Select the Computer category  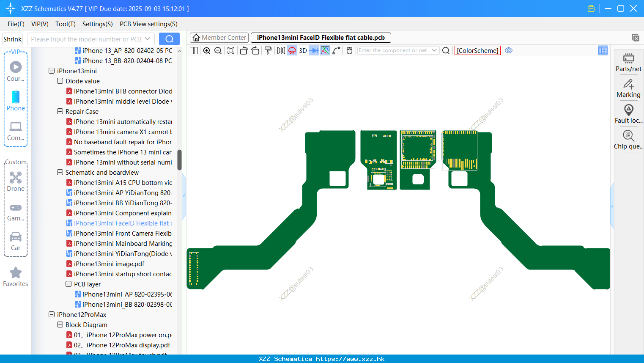pos(16,131)
